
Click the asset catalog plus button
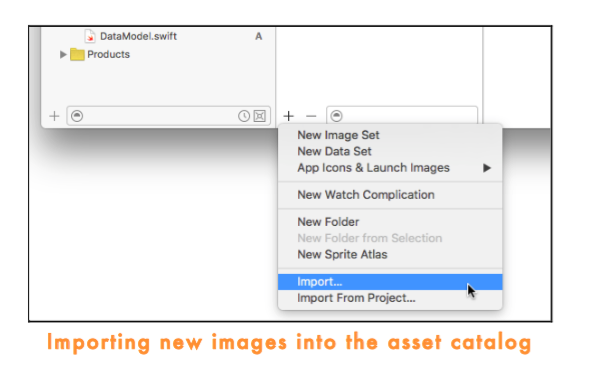[289, 116]
